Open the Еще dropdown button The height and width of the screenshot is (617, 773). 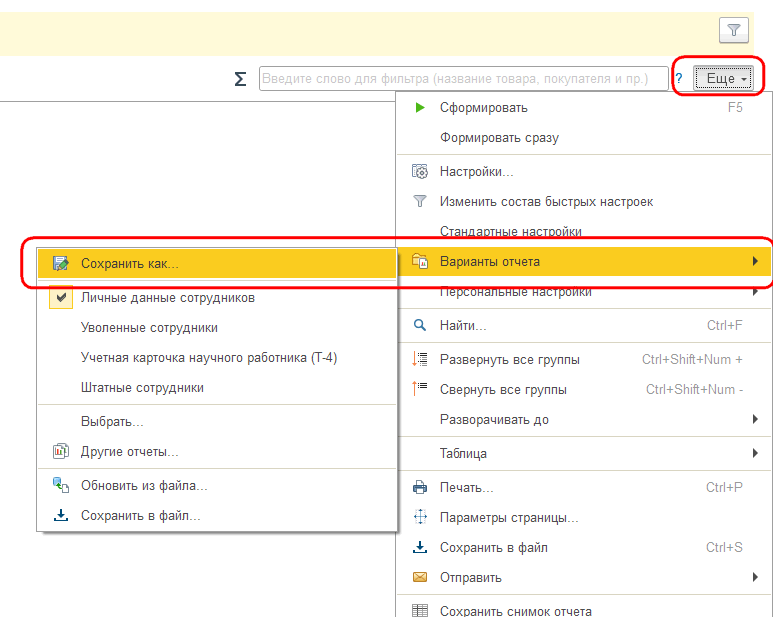pos(721,79)
